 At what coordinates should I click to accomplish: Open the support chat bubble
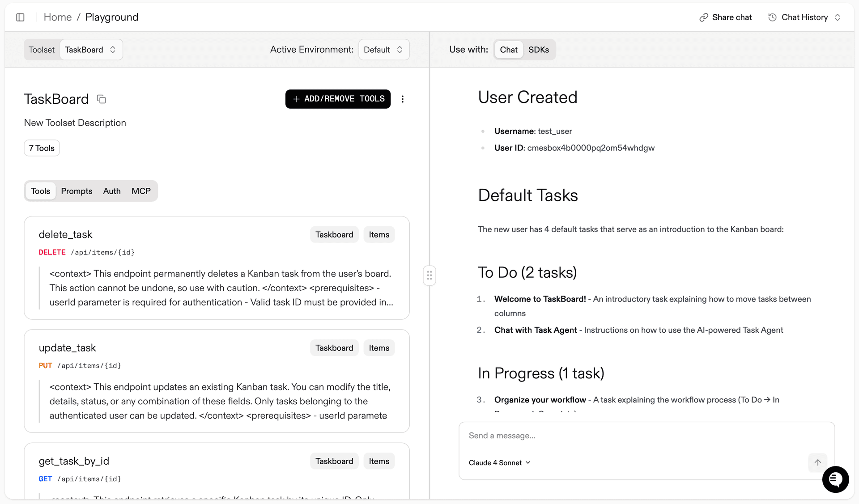click(x=835, y=479)
